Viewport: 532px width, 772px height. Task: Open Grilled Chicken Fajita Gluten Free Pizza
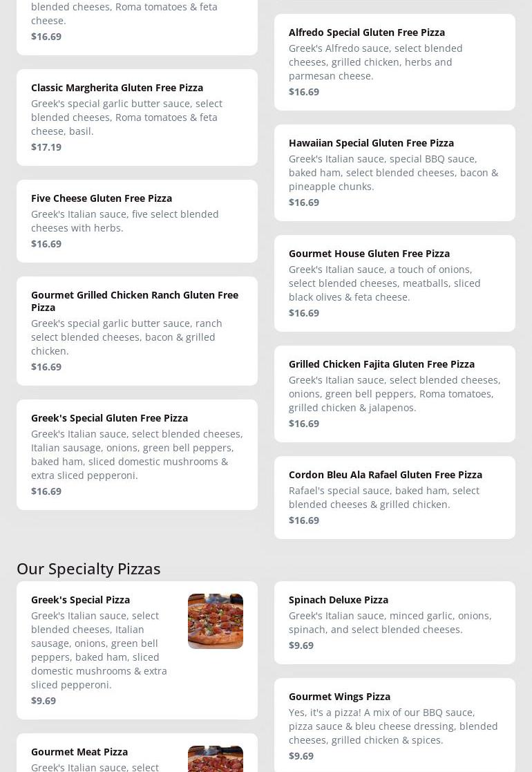pyautogui.click(x=381, y=364)
